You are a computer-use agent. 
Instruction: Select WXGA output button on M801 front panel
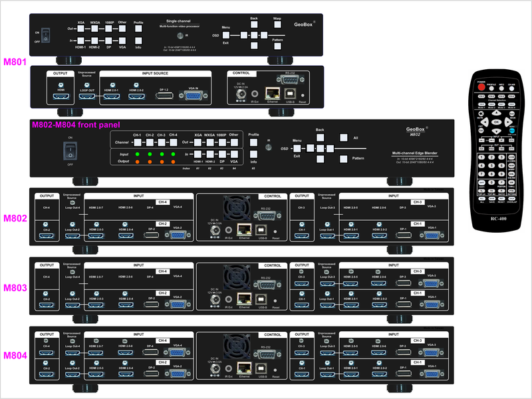[94, 29]
